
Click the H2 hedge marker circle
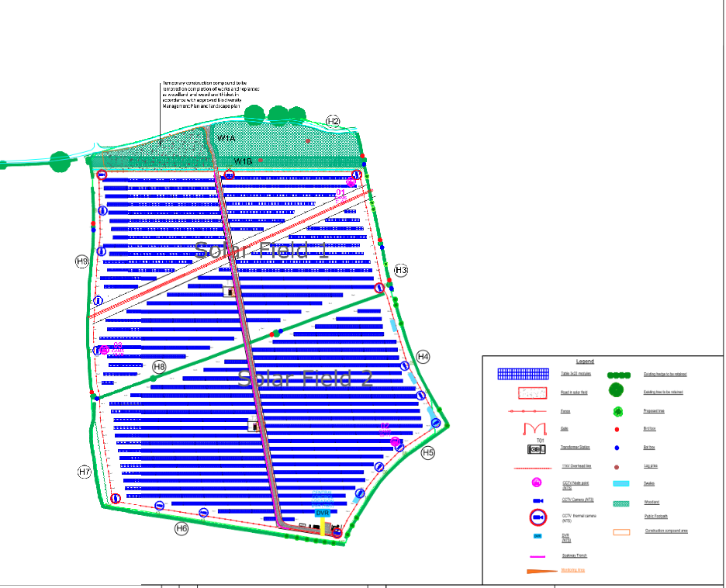[334, 121]
